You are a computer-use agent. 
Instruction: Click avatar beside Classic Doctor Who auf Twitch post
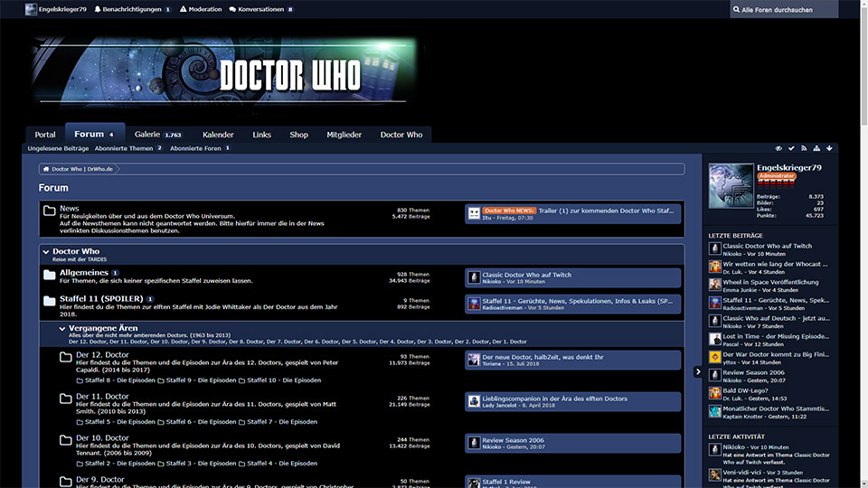(x=474, y=277)
